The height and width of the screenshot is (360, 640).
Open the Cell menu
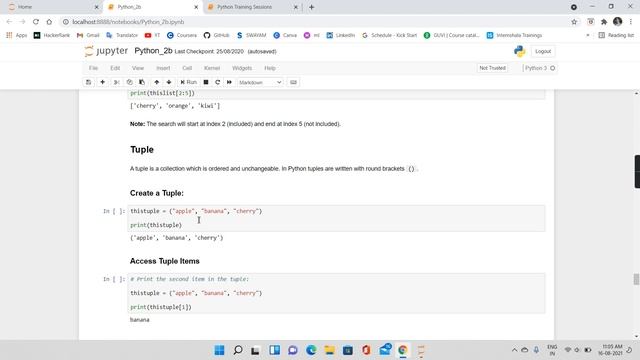(187, 68)
